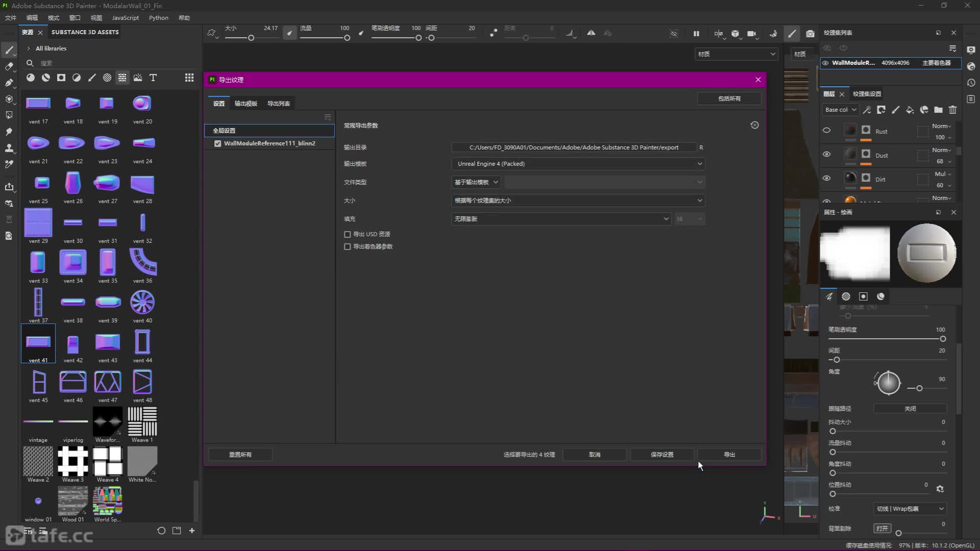The image size is (980, 551).
Task: Expand the All libraries tree
Action: (29, 48)
